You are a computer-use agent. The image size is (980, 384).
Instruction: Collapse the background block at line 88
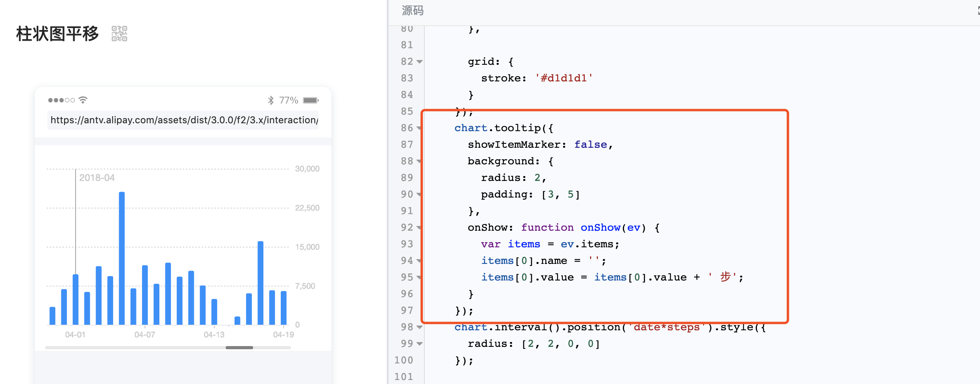419,161
